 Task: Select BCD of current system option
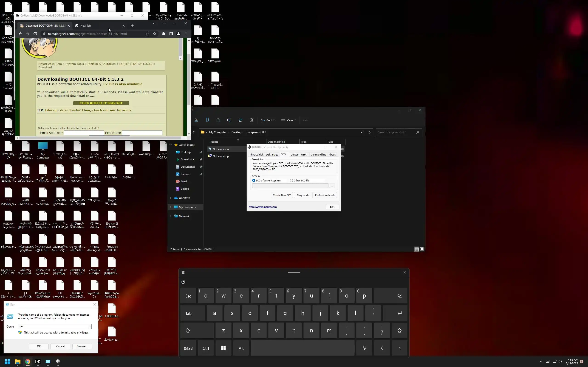tap(254, 181)
